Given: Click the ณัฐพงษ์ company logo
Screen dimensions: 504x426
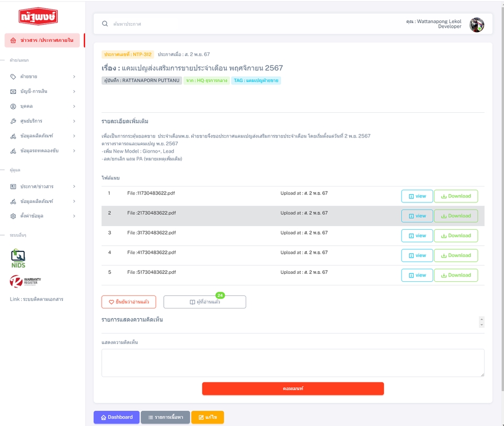Looking at the screenshot, I should click(38, 16).
